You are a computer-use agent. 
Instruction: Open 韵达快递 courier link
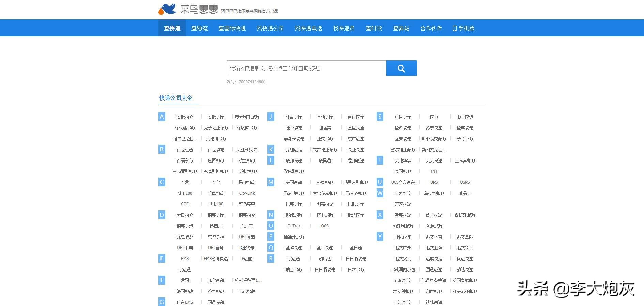tap(465, 270)
